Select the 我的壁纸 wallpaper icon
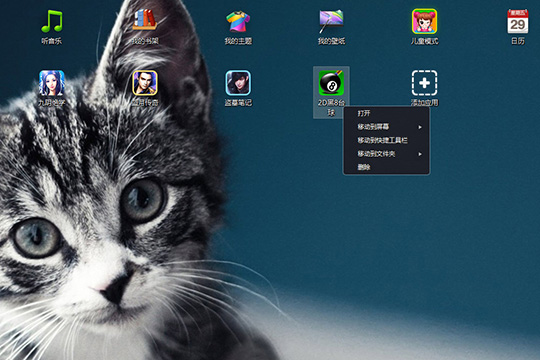Screen dimensions: 540x360 click(x=331, y=21)
